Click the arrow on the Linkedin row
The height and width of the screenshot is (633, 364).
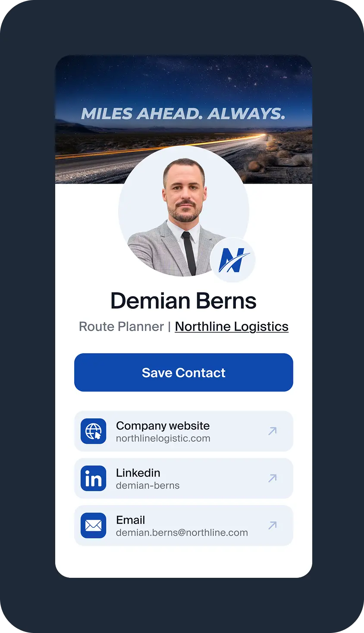(272, 478)
